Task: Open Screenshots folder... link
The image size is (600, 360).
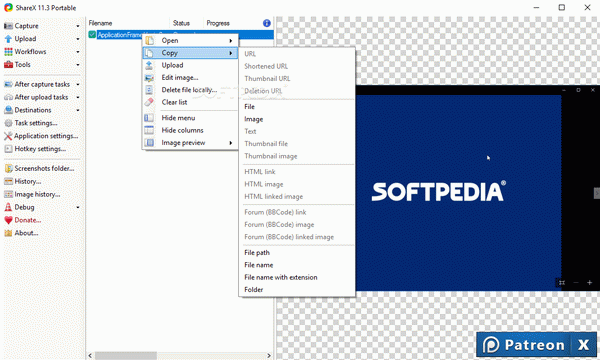Action: point(44,168)
